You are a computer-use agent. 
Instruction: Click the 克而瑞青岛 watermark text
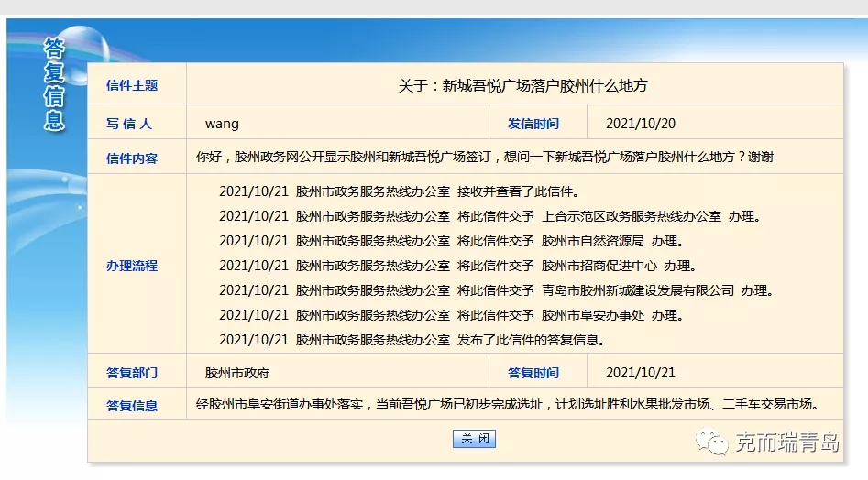[786, 443]
